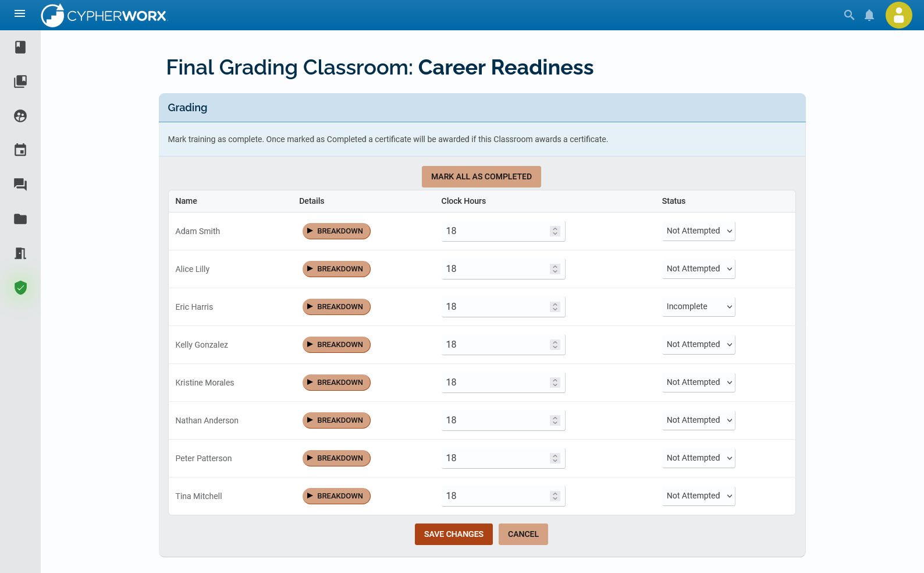Viewport: 924px width, 573px height.
Task: Open status dropdown for Peter Patterson
Action: pyautogui.click(x=699, y=458)
